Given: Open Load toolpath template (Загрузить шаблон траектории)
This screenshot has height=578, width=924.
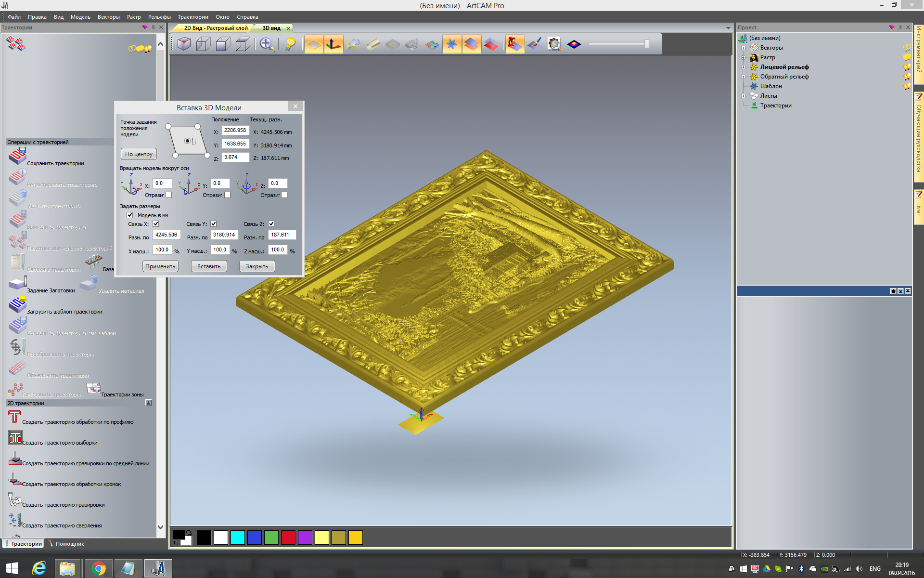Looking at the screenshot, I should click(x=18, y=305).
